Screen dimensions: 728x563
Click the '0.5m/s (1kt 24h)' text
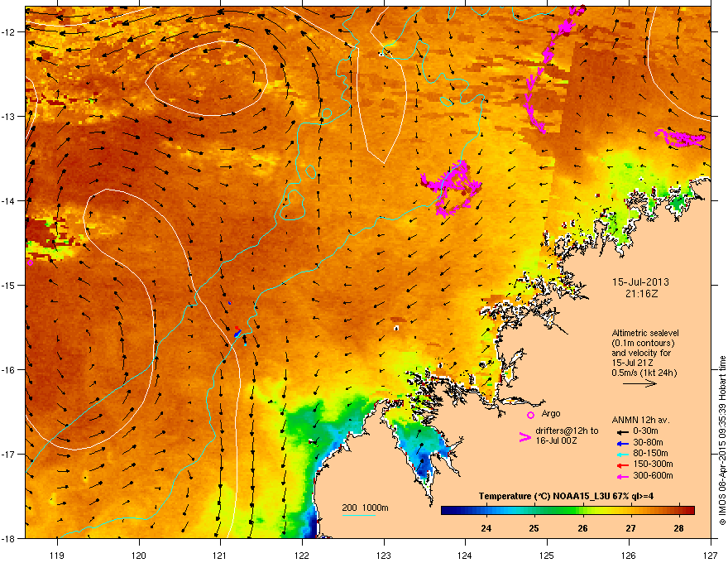(x=644, y=373)
